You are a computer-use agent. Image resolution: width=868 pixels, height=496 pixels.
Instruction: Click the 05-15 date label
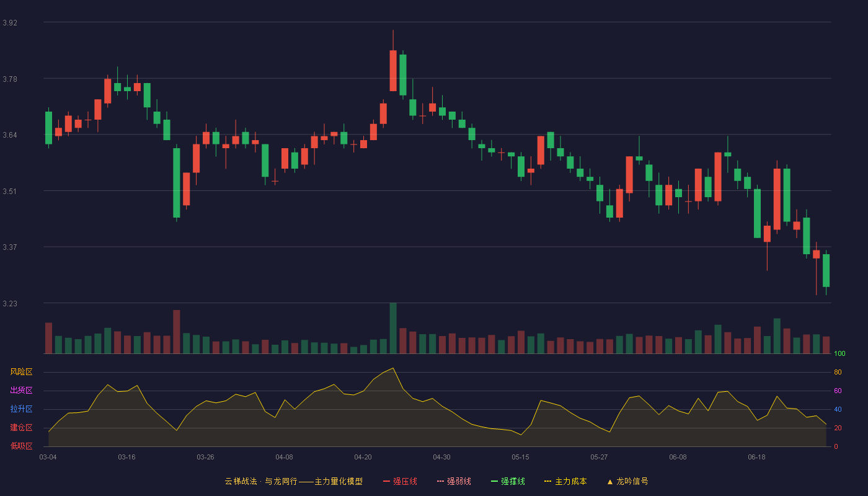pyautogui.click(x=520, y=457)
